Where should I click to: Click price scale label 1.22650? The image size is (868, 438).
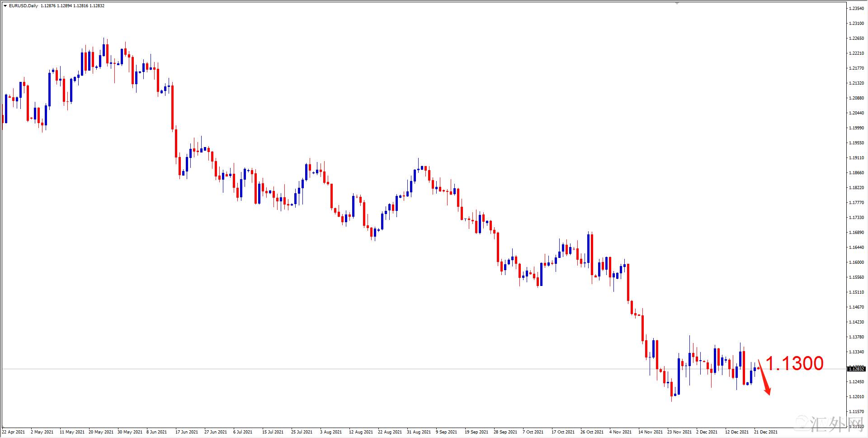coord(856,38)
